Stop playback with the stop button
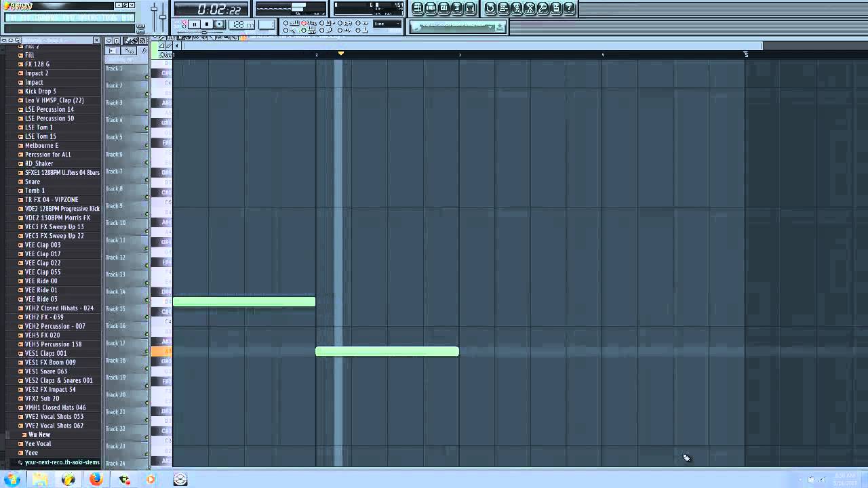 click(x=207, y=24)
